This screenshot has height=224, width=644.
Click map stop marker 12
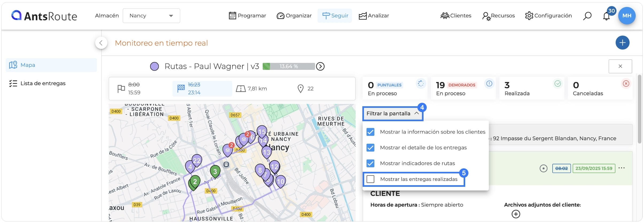point(275,167)
